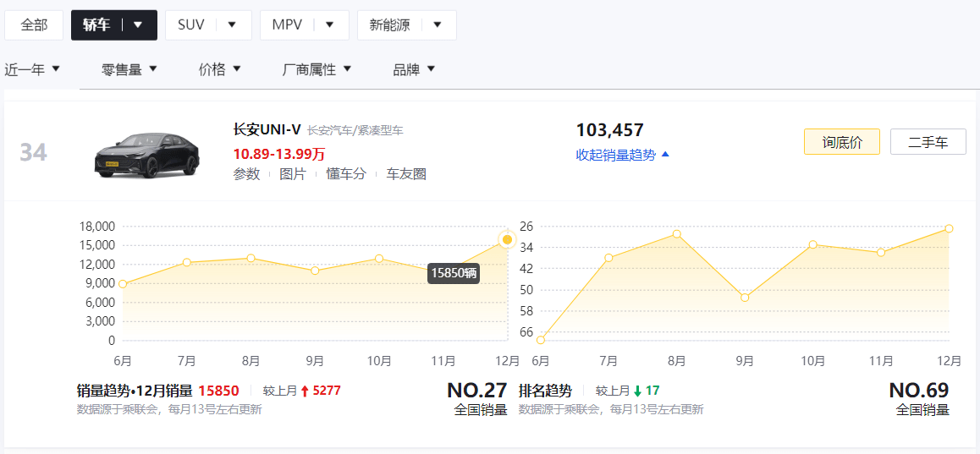Screen dimensions: 980x454
Task: Expand the MPV category dropdown arrow
Action: click(x=329, y=25)
